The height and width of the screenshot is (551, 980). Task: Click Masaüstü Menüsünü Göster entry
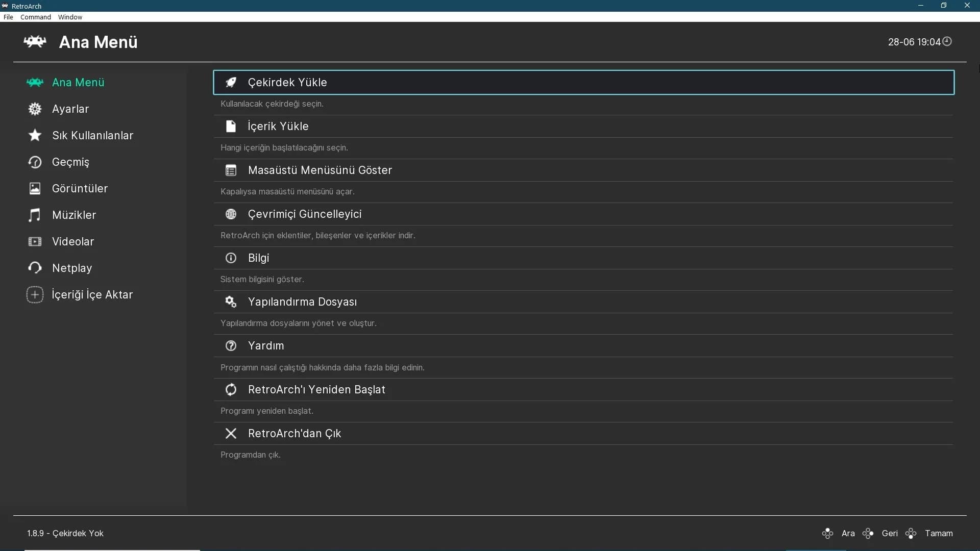point(583,170)
